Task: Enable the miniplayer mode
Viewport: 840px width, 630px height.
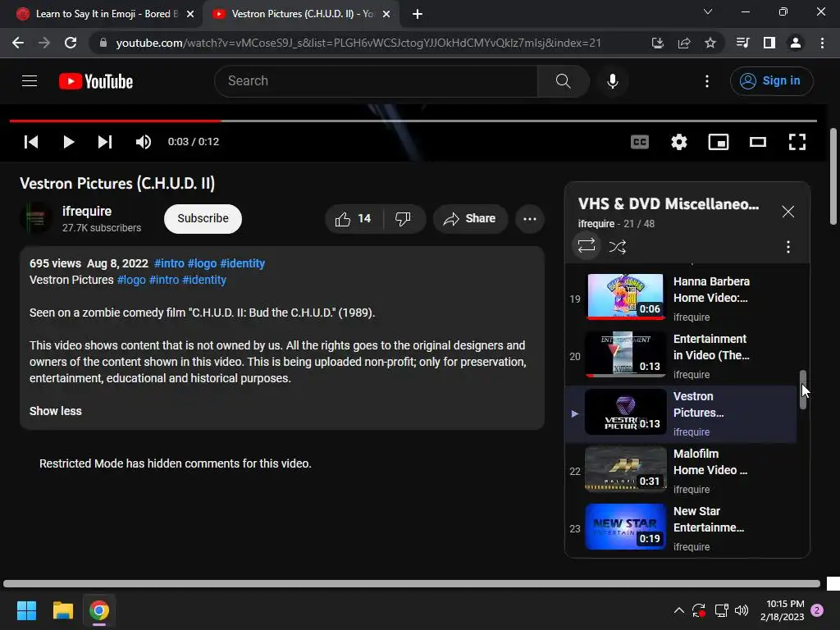Action: [719, 142]
